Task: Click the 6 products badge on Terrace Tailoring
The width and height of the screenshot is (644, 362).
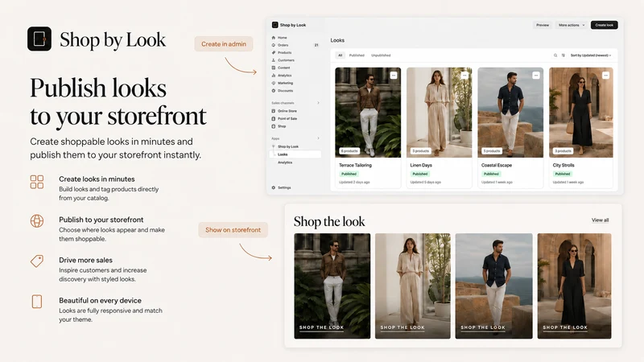Action: (x=349, y=151)
